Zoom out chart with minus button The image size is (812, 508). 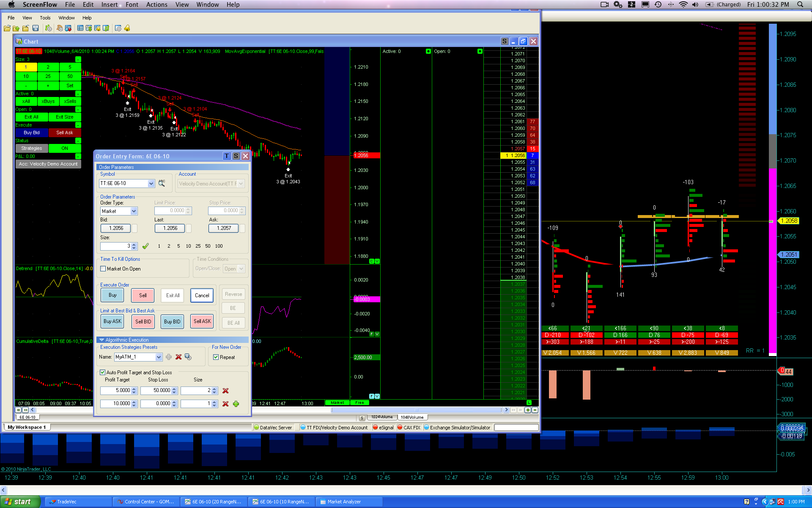coord(535,410)
